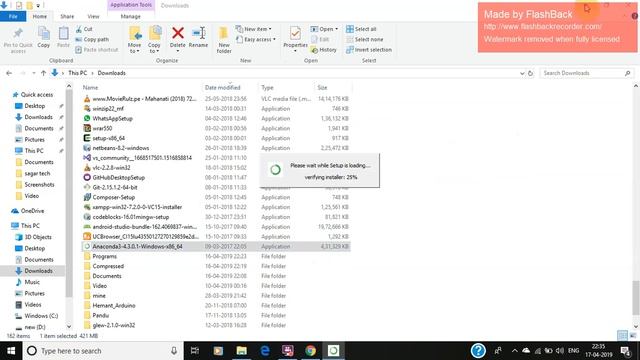Switch to the Home ribbon tab

pos(40,16)
